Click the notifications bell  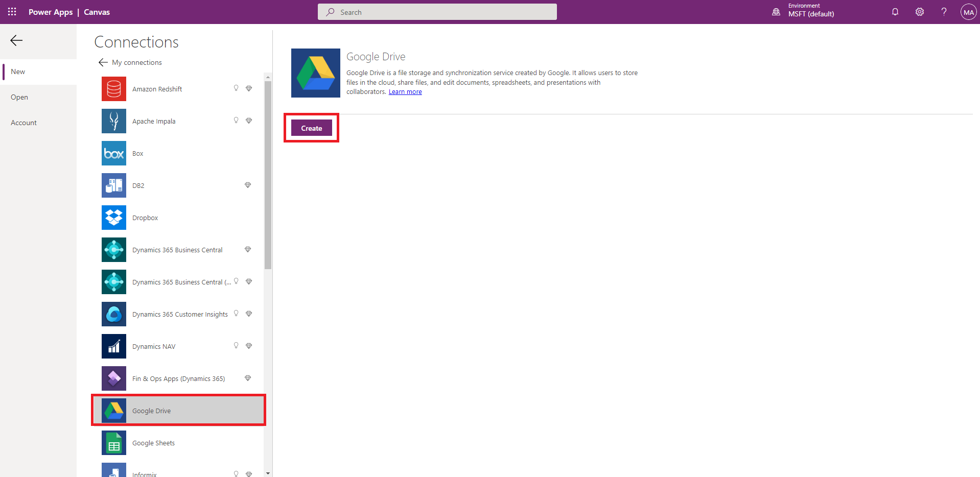(x=895, y=11)
